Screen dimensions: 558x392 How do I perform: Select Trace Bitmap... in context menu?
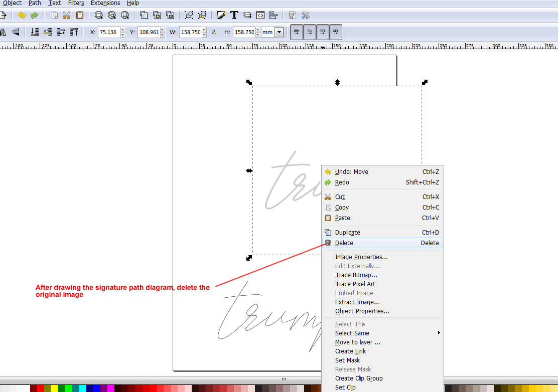tap(356, 275)
